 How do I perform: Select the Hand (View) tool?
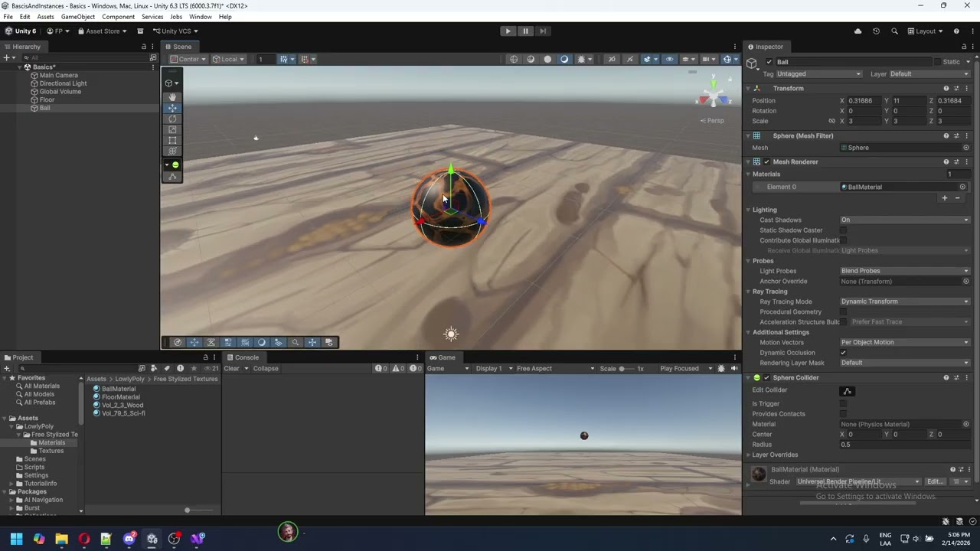tap(172, 97)
